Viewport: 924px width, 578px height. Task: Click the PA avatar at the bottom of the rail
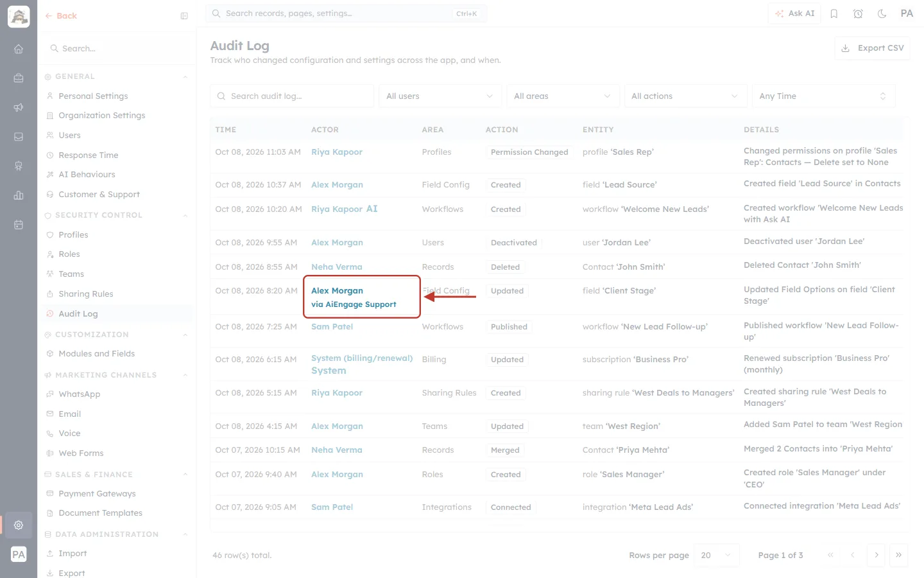(x=19, y=554)
